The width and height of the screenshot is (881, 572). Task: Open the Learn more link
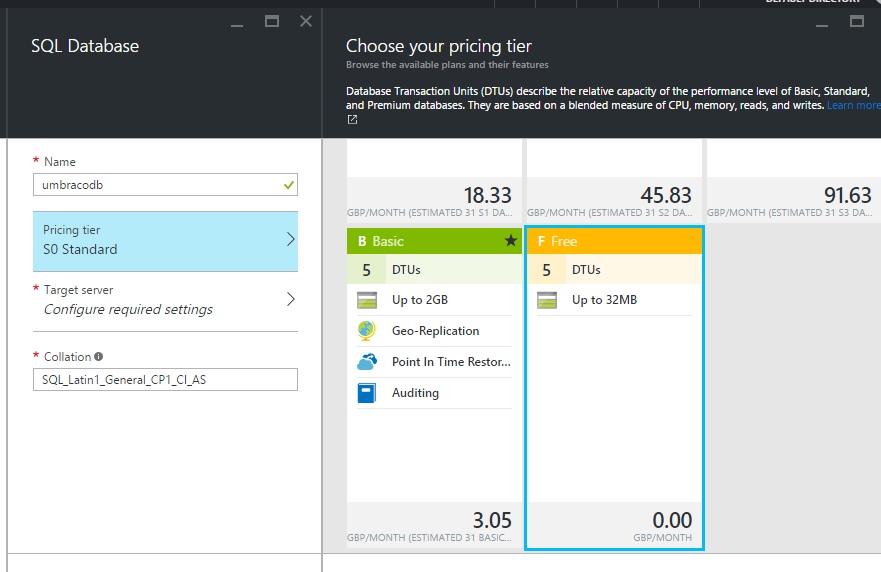[853, 105]
